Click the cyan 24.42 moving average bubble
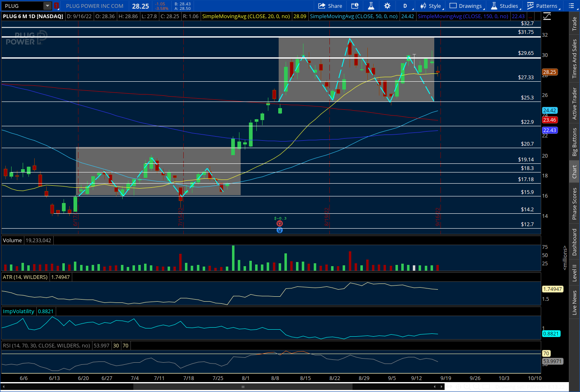This screenshot has height=392, width=580. (549, 110)
